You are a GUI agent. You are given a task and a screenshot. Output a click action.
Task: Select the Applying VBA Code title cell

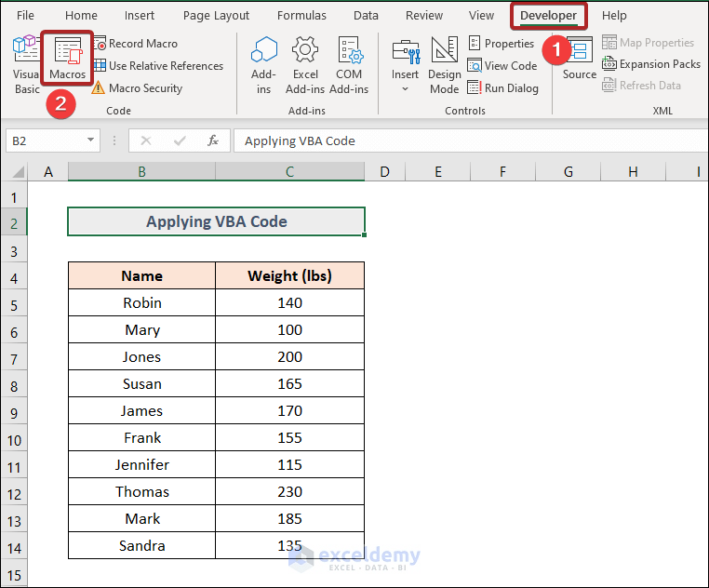[x=216, y=221]
